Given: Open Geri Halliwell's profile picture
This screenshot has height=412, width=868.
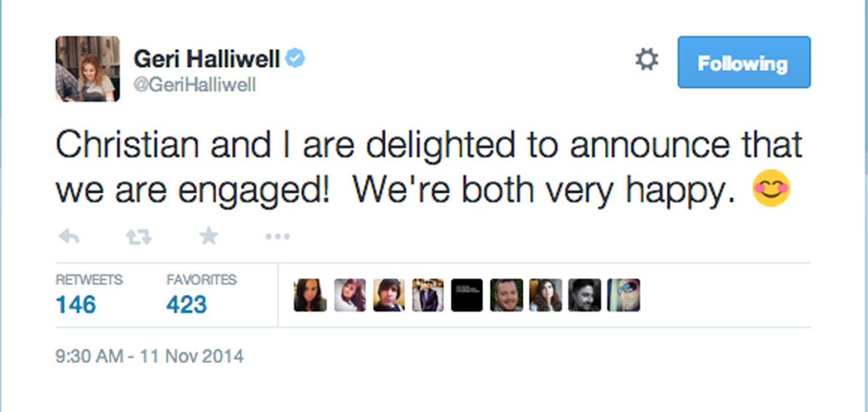Looking at the screenshot, I should coord(87,69).
